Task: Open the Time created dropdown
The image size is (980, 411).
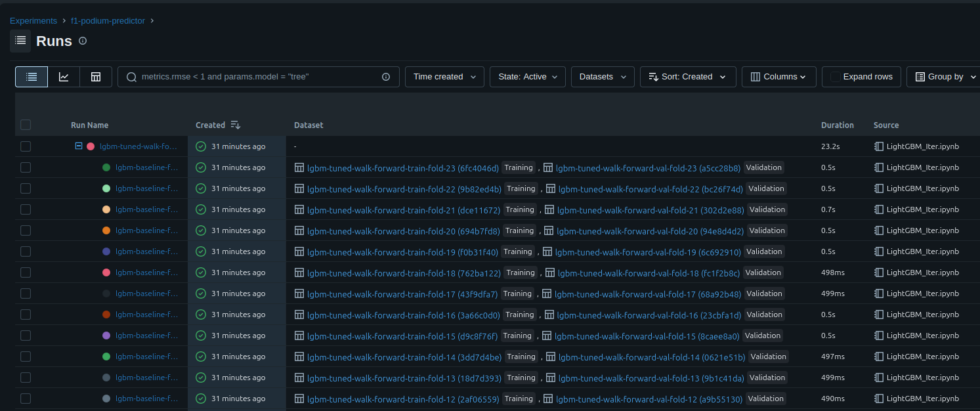Action: pyautogui.click(x=444, y=77)
